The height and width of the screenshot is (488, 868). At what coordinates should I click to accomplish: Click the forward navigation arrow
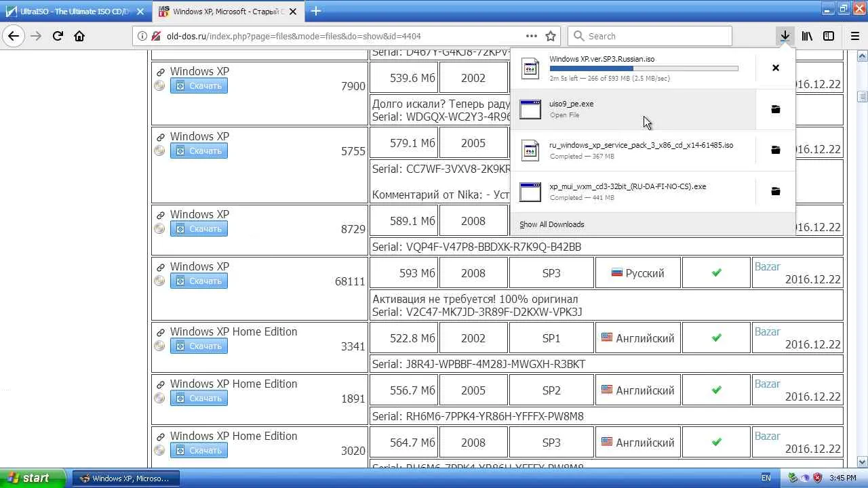pos(36,36)
